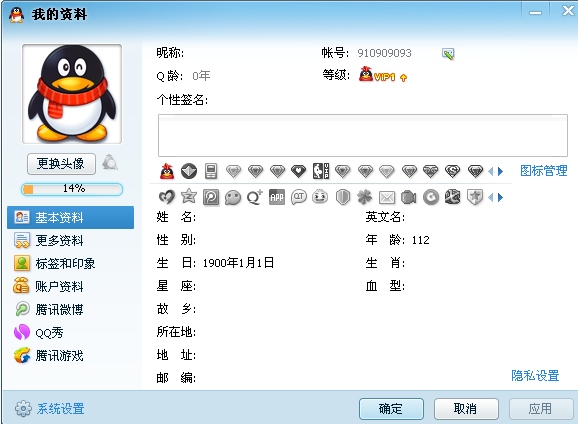Click the black heart diamond icon
The height and width of the screenshot is (424, 578).
[299, 171]
